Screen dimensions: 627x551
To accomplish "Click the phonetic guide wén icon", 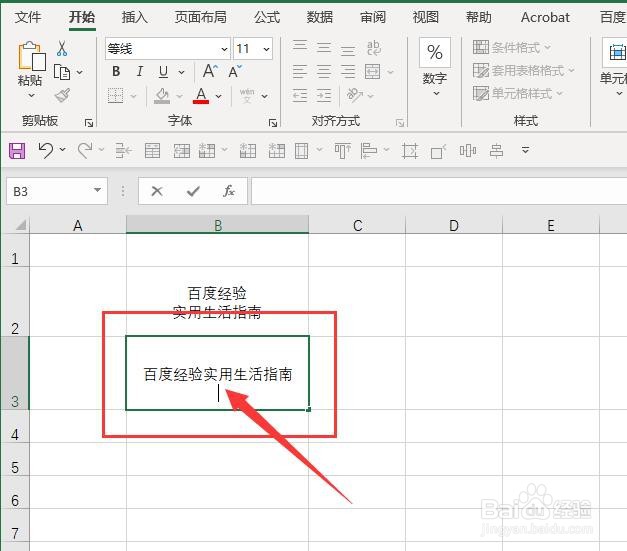I will click(247, 96).
